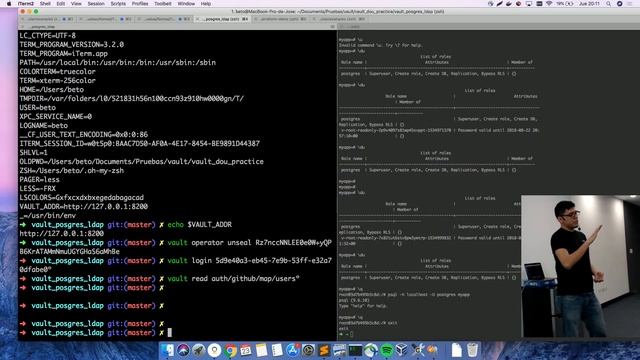640x360 pixels.
Task: Open the iTerm2 application menu
Action: click(26, 4)
